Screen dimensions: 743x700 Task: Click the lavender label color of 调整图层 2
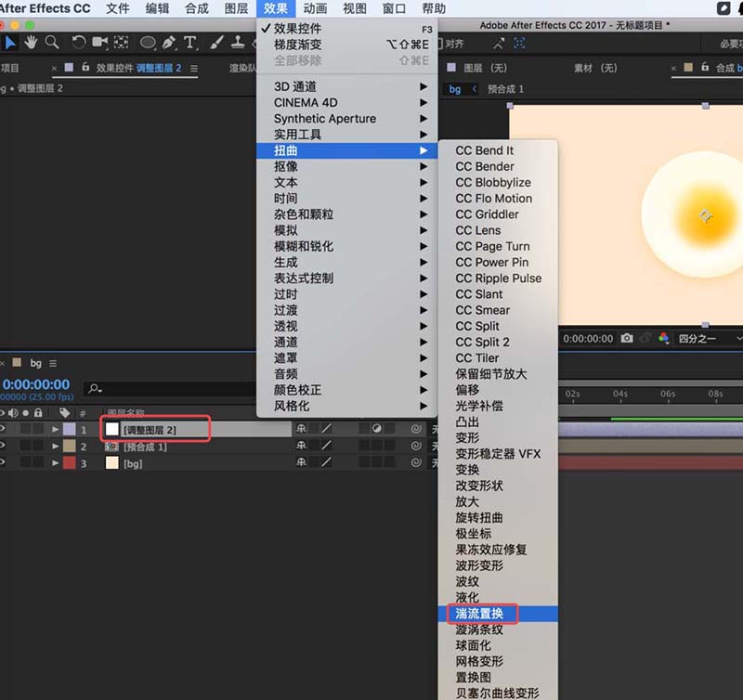tap(69, 429)
